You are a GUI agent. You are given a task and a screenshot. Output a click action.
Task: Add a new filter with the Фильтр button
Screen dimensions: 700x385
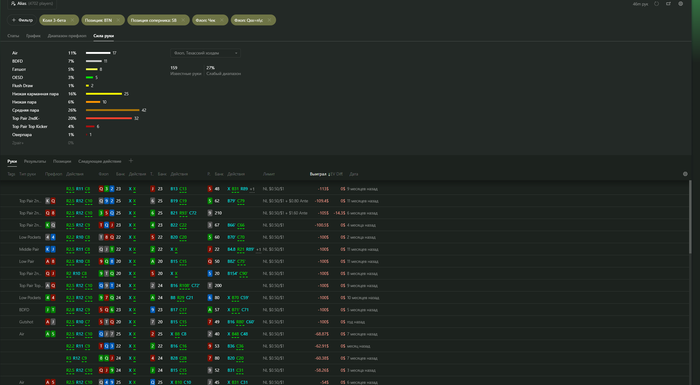(x=22, y=20)
